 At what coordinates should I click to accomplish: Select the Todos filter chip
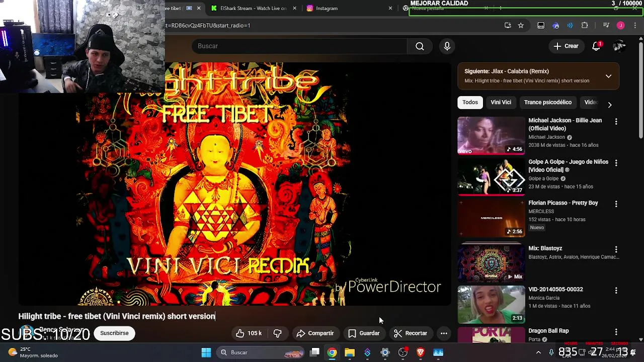click(x=470, y=103)
